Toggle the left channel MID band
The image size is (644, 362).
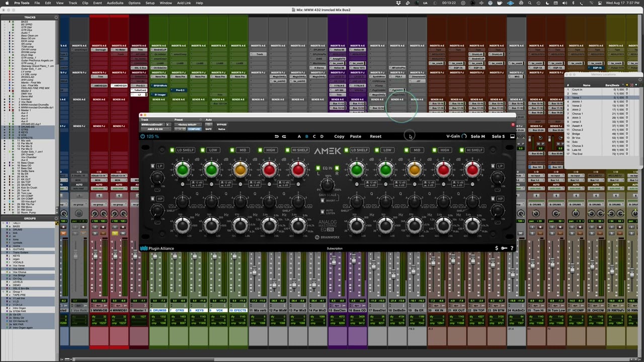pyautogui.click(x=232, y=150)
